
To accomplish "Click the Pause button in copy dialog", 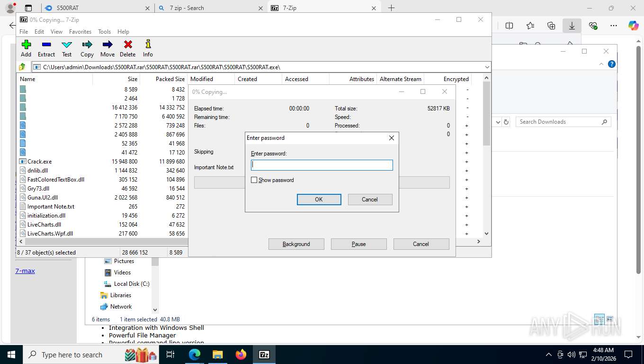I will point(358,244).
